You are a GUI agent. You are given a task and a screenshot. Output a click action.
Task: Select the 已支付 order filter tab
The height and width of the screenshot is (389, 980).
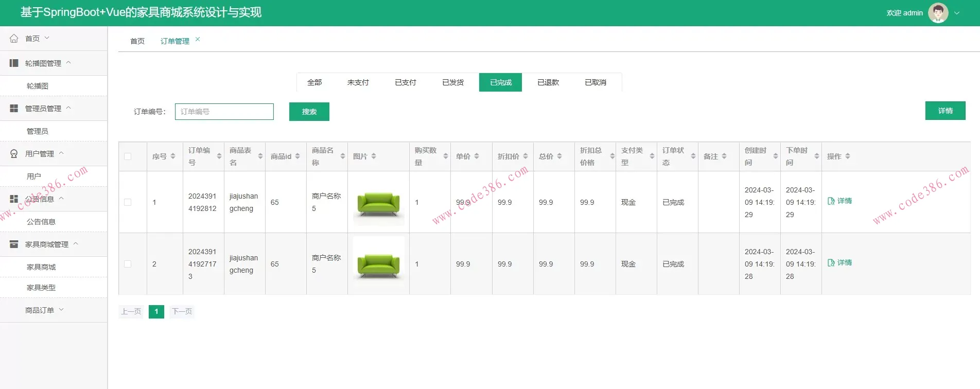pos(406,82)
